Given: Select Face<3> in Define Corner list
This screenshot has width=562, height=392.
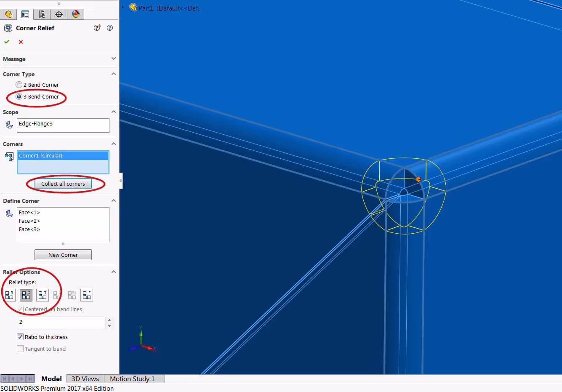Looking at the screenshot, I should pyautogui.click(x=29, y=229).
